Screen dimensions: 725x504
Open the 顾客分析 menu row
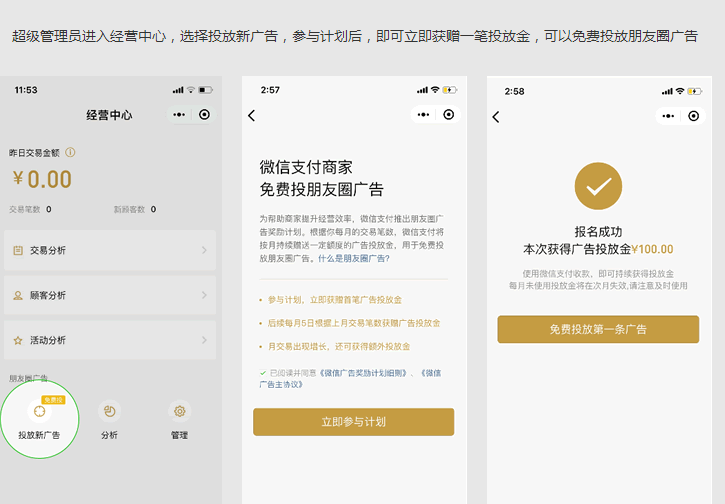[x=110, y=295]
